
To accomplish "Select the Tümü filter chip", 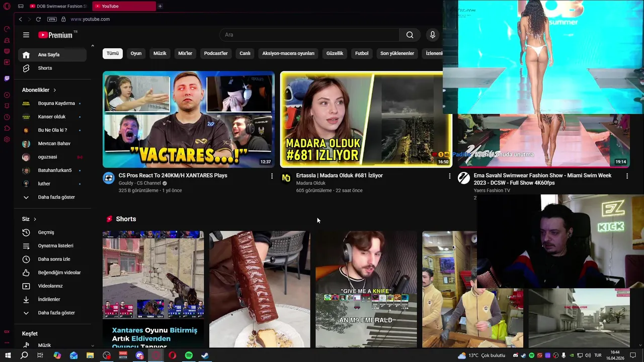I will 113,53.
